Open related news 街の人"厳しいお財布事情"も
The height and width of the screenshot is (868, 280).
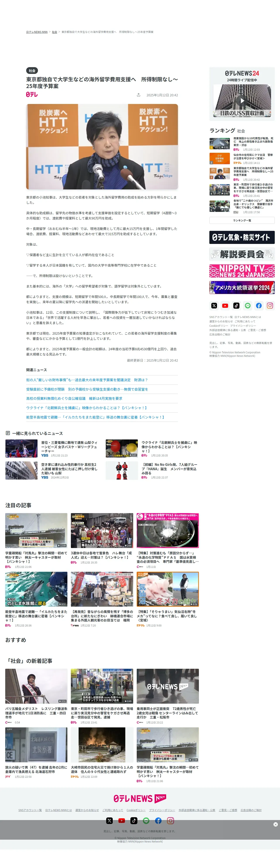click(x=87, y=380)
